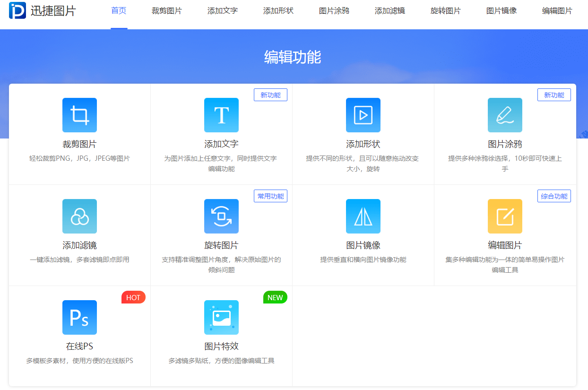
Task: Open 图片涂鸦 in the top navigation
Action: 334,10
